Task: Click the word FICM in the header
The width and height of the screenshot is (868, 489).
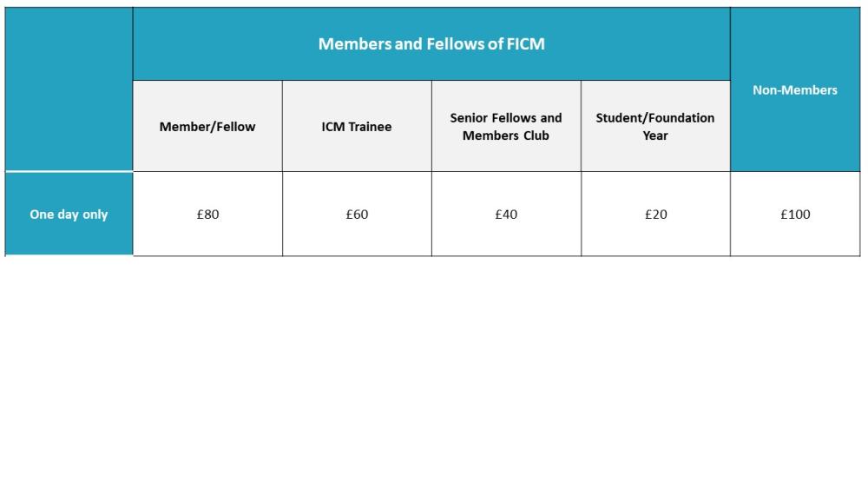Action: (x=526, y=43)
